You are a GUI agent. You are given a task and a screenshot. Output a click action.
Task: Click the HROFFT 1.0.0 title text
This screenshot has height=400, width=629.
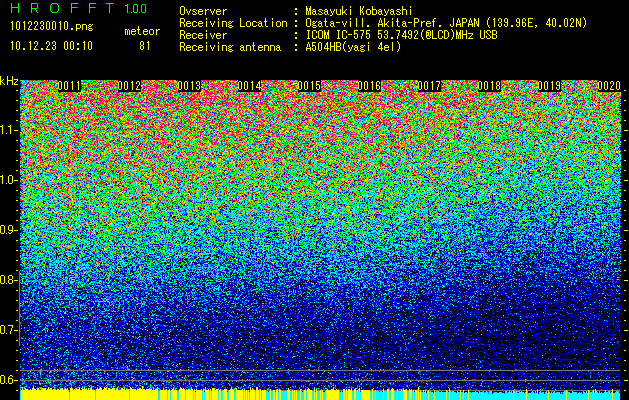point(79,8)
